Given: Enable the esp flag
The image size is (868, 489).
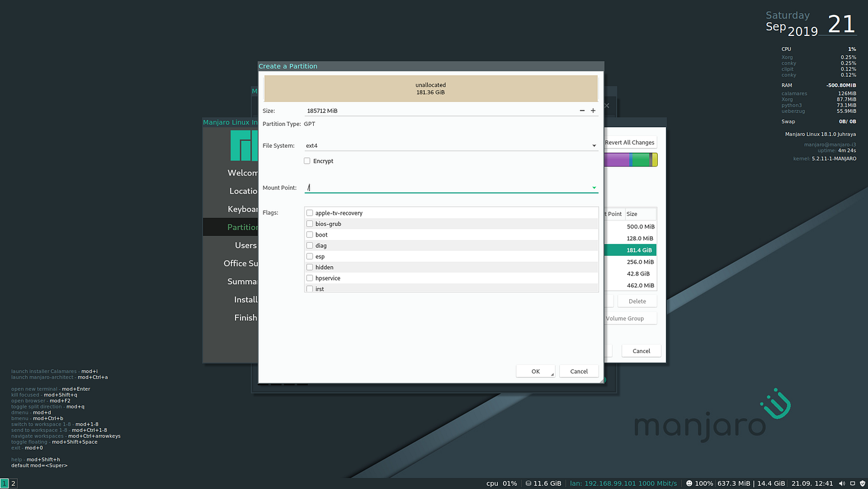Looking at the screenshot, I should point(309,256).
